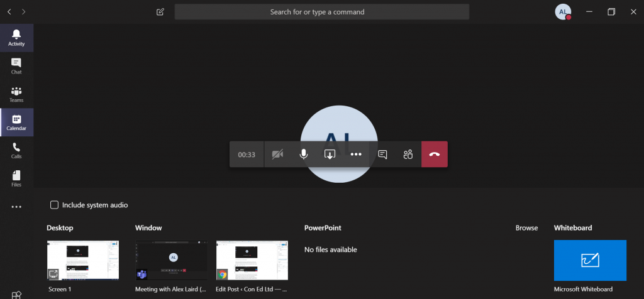Hang up the call with red button
The width and height of the screenshot is (644, 299).
point(435,155)
